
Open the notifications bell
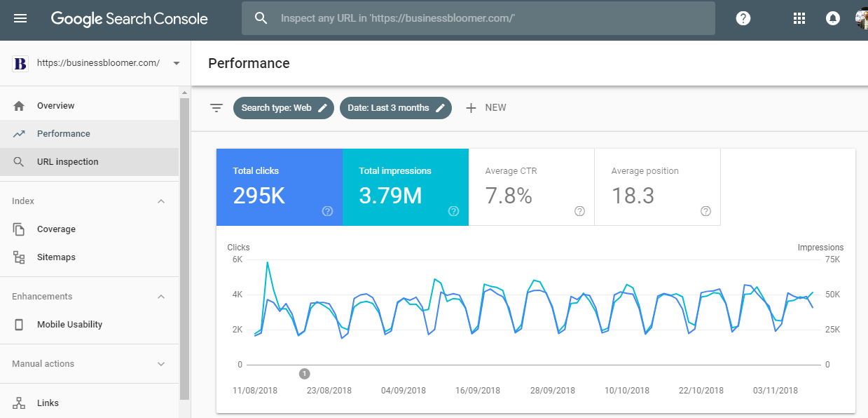(833, 18)
